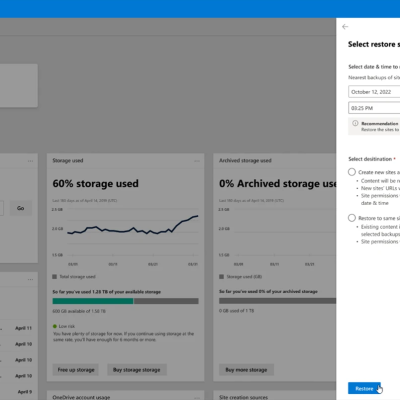Open Storage used card more options
This screenshot has height=400, width=400.
point(197,161)
